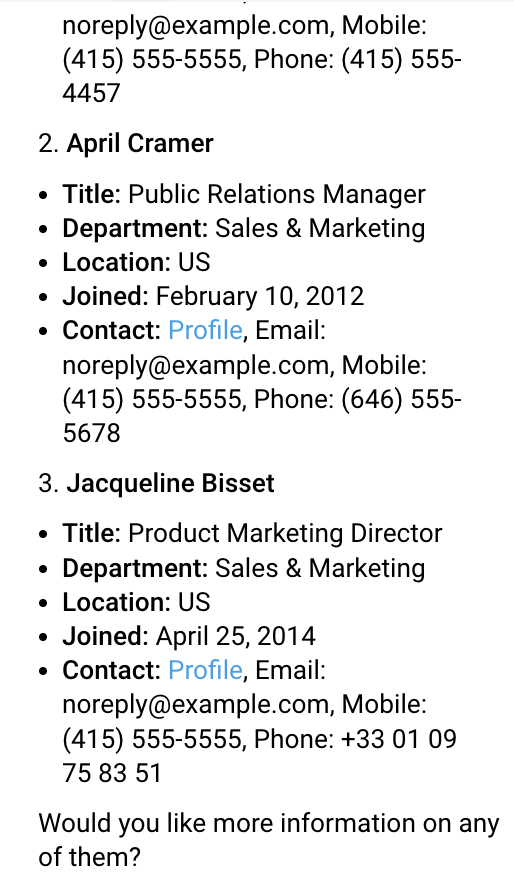Open Jacqueline Bisset's Profile link

205,670
